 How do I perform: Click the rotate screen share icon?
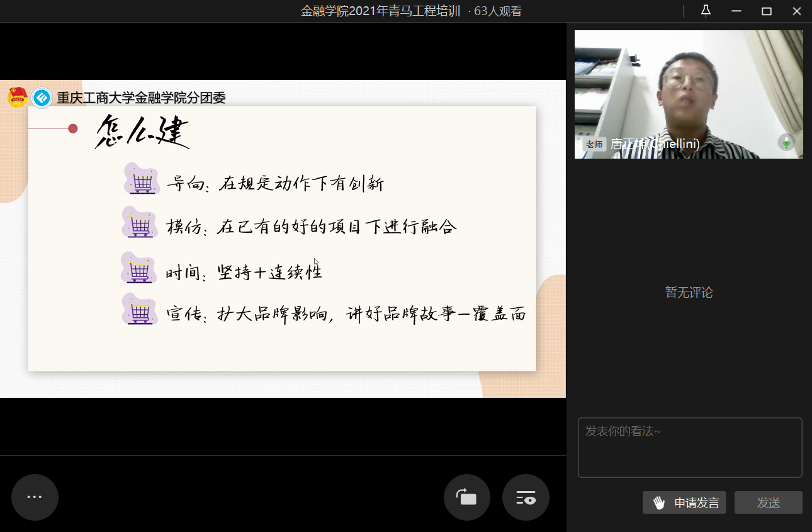(467, 497)
